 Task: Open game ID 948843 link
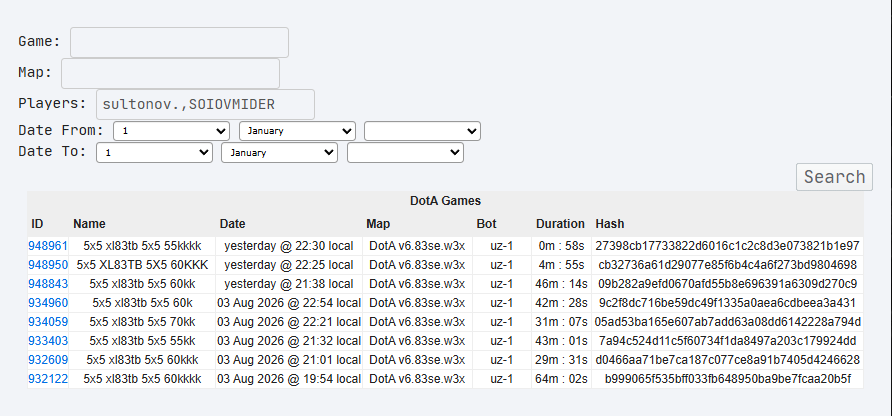[48, 284]
